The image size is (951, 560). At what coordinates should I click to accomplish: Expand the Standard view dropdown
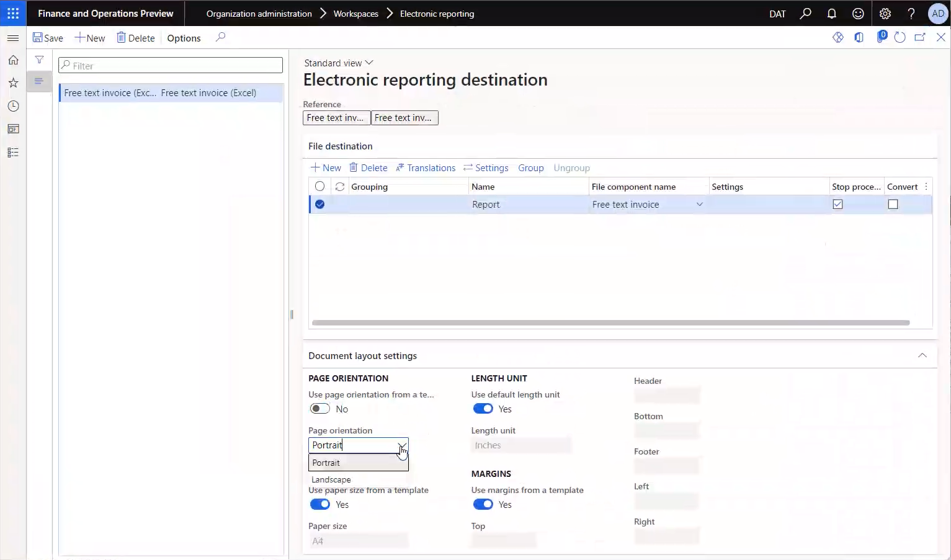[339, 63]
